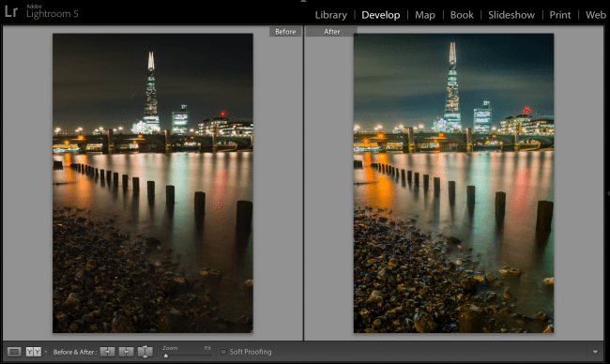Copy Before settings to After
Screen dimensions: 610x364
click(x=107, y=352)
